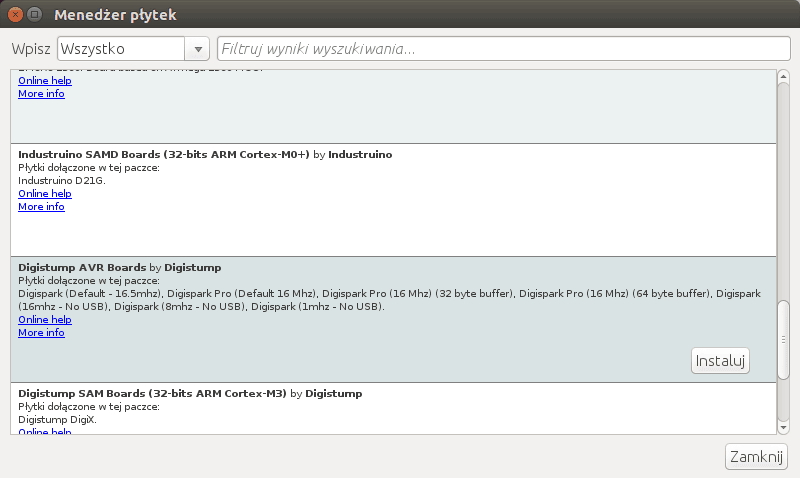Viewport: 800px width, 478px height.
Task: Open Online help for Industruino SAMD Boards
Action: [45, 194]
